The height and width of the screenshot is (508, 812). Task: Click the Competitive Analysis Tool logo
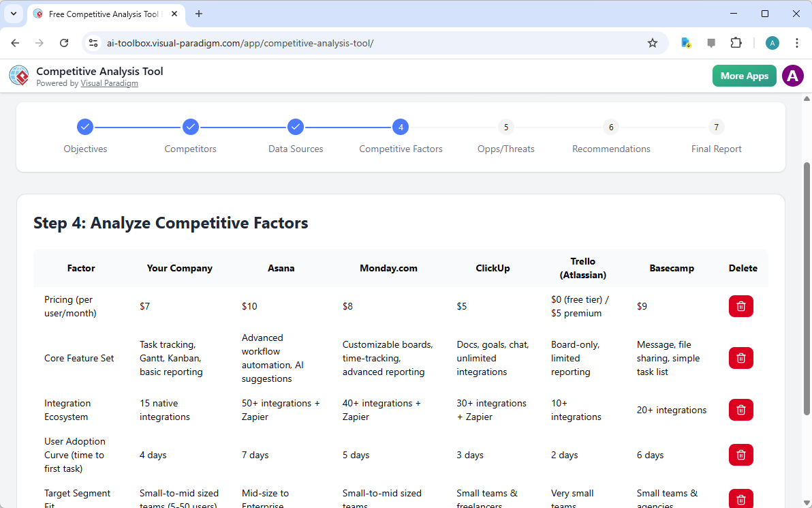pyautogui.click(x=18, y=75)
